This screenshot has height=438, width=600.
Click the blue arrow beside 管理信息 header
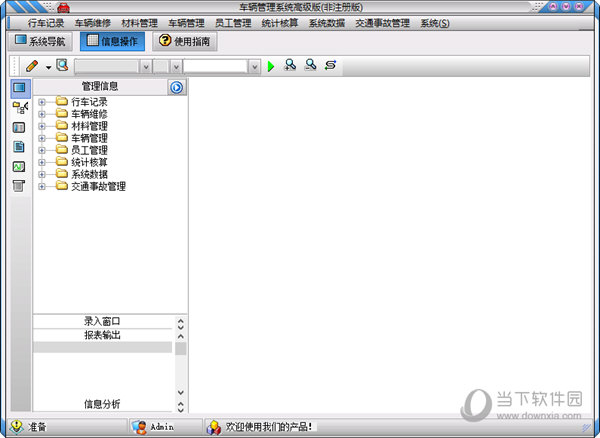pyautogui.click(x=177, y=87)
